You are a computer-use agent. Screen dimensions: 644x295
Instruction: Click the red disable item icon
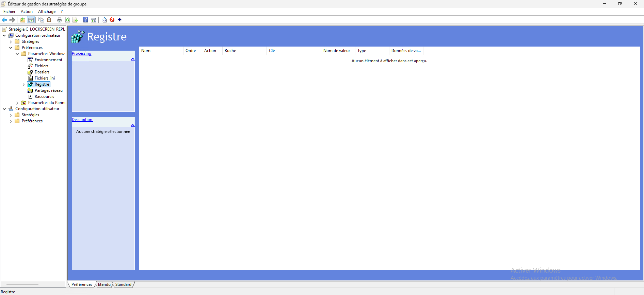click(112, 20)
